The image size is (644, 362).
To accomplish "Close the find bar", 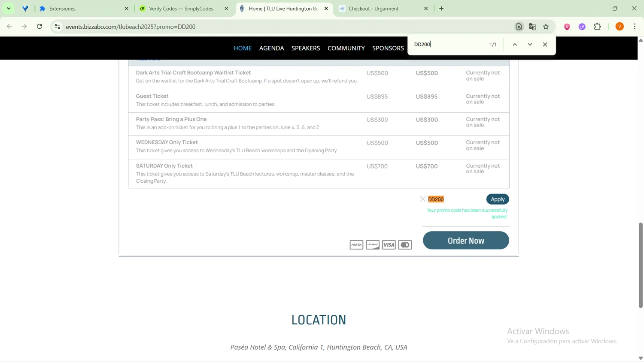I will [545, 45].
